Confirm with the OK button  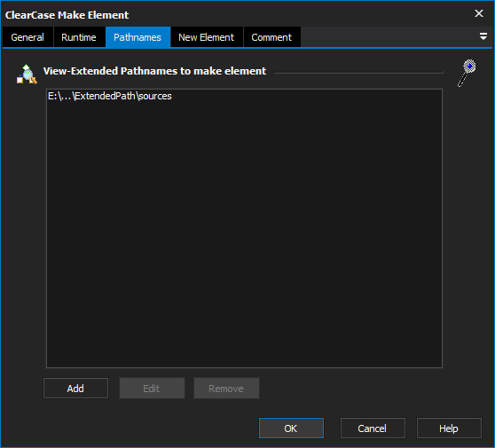pyautogui.click(x=291, y=428)
